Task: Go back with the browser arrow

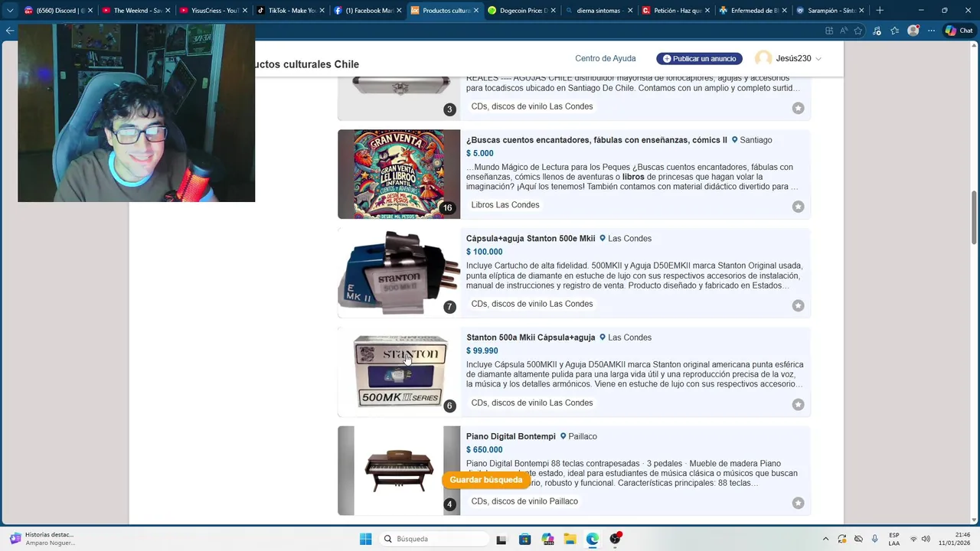Action: [10, 31]
